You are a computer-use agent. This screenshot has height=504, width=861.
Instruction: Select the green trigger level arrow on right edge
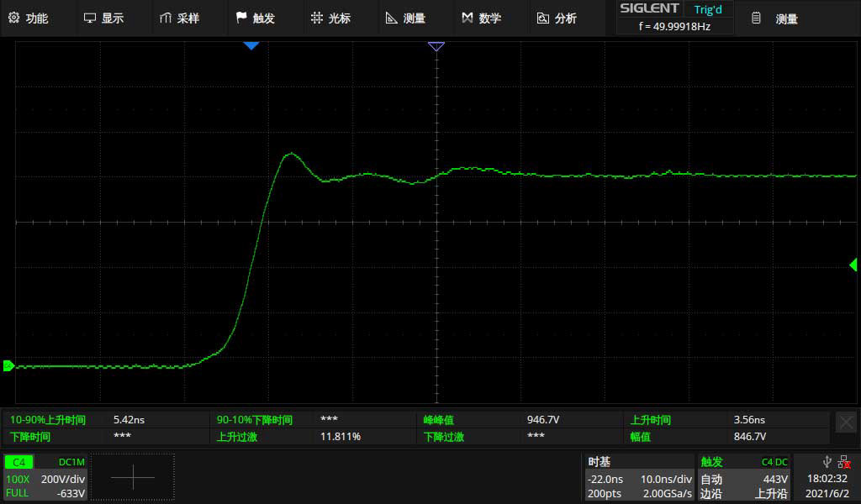pyautogui.click(x=853, y=265)
